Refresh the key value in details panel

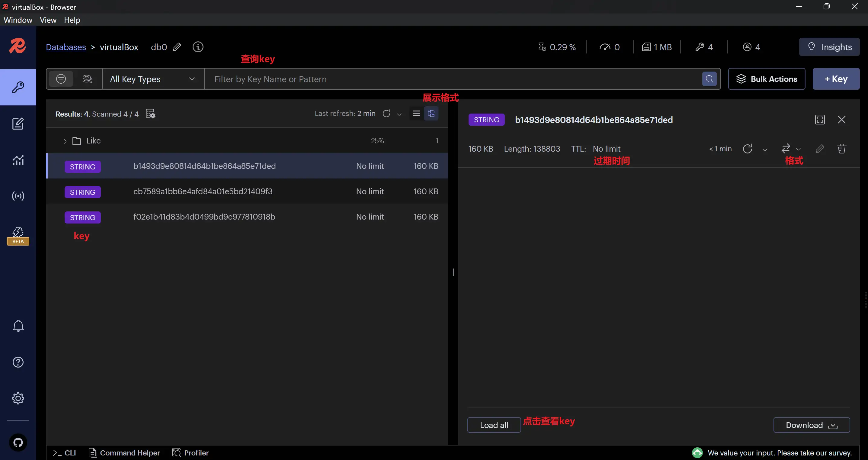click(x=747, y=149)
